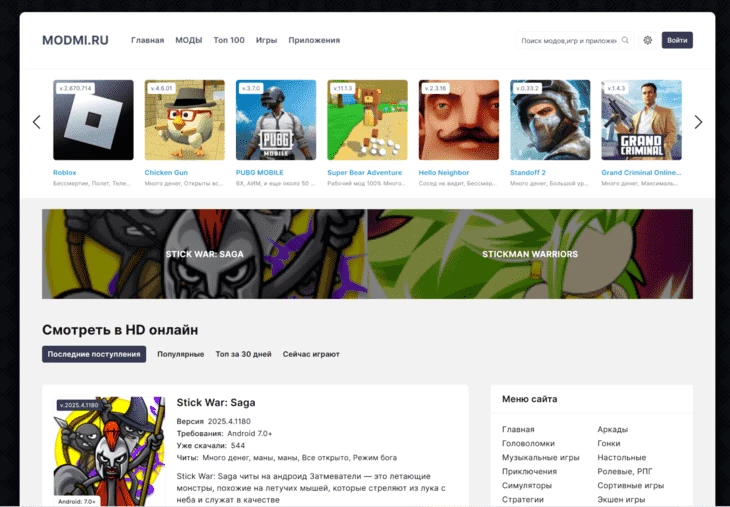The width and height of the screenshot is (730, 507).
Task: Click the v.2.670.714 badge on Roblox
Action: coord(76,88)
